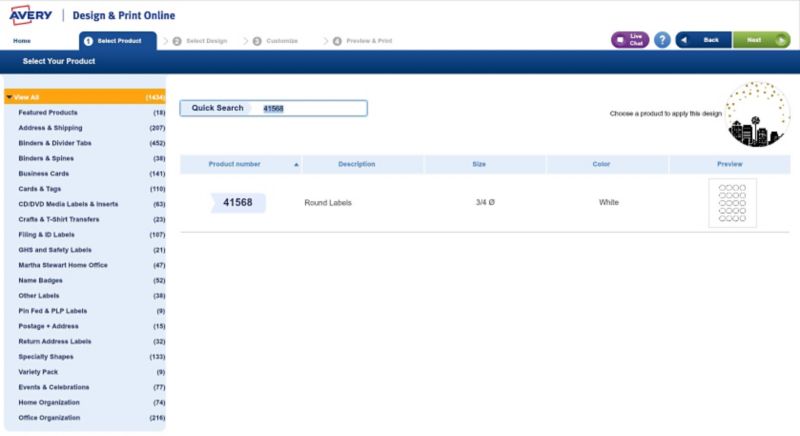Open Office Organization category
Image resolution: width=800 pixels, height=436 pixels.
coord(49,418)
